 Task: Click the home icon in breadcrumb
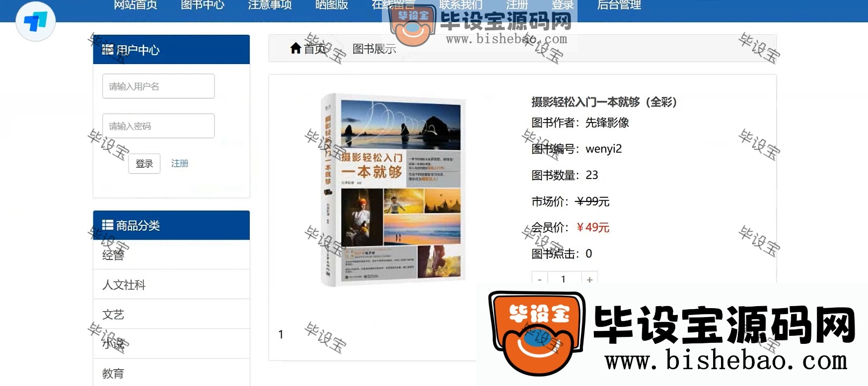point(295,48)
